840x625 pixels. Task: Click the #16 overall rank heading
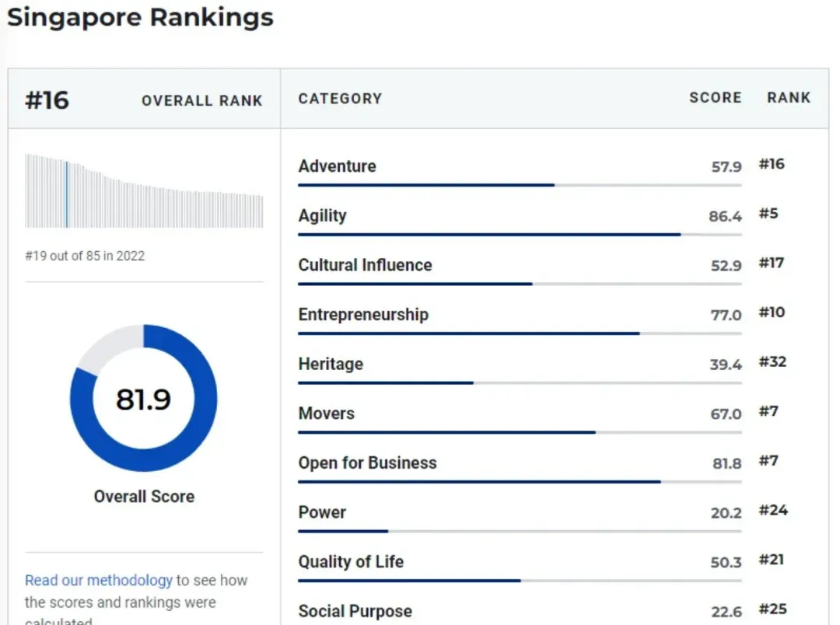tap(47, 100)
